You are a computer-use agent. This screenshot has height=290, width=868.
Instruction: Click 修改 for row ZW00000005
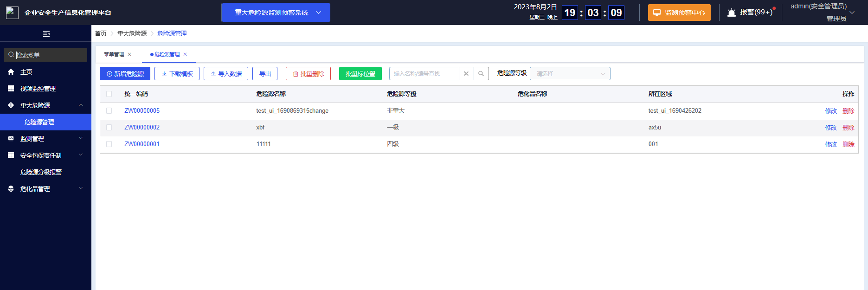(x=831, y=111)
